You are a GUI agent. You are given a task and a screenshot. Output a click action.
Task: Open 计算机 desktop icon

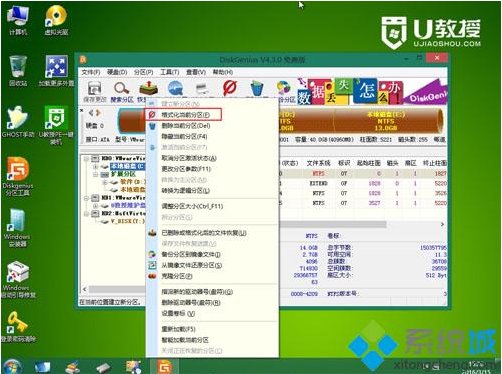18,20
